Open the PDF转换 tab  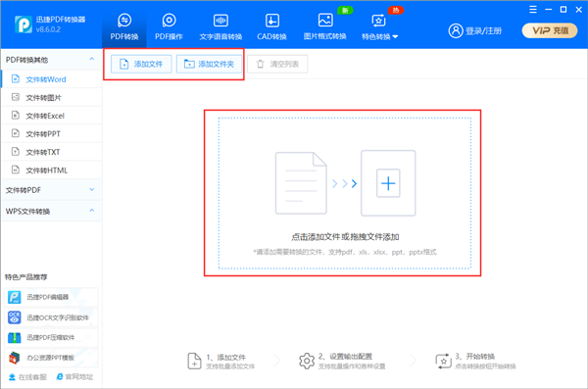click(124, 26)
